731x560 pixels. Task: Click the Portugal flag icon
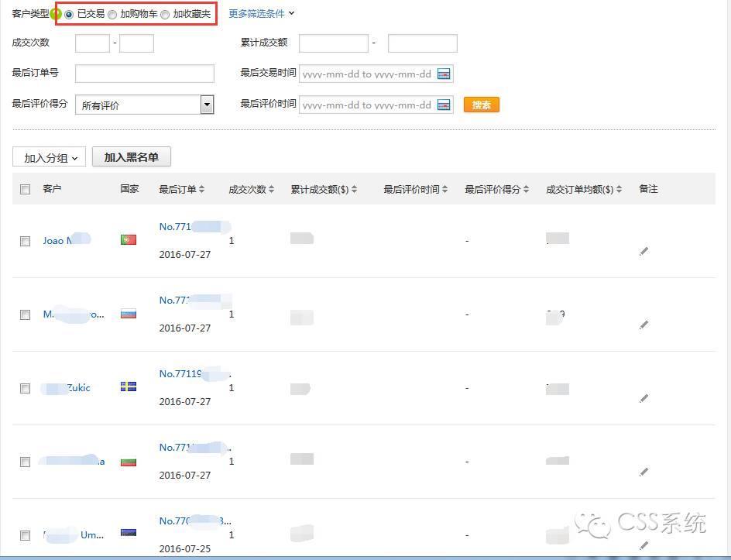click(129, 240)
